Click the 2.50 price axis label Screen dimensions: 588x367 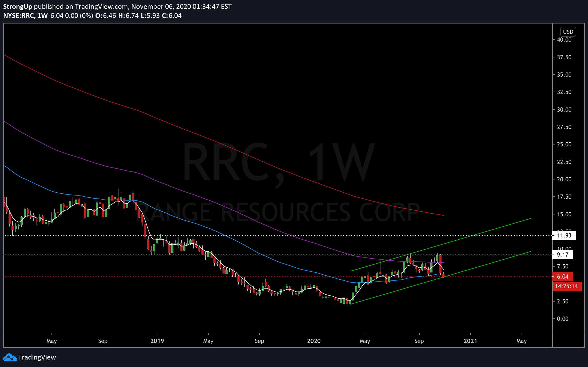[x=563, y=301]
